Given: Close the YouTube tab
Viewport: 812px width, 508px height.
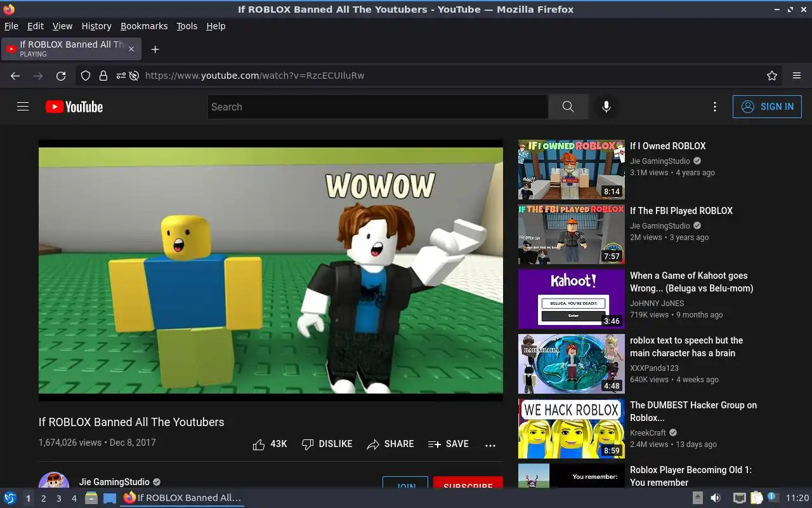Looking at the screenshot, I should [131, 49].
